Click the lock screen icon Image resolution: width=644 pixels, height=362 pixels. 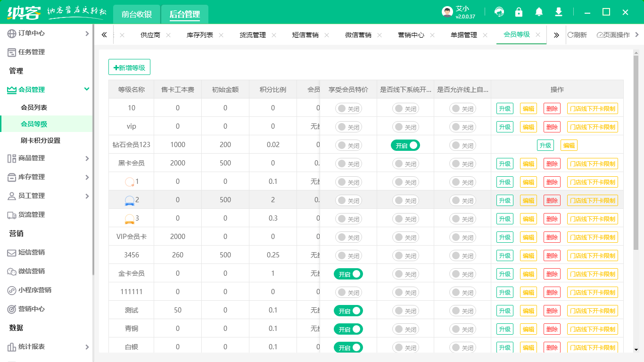(519, 12)
